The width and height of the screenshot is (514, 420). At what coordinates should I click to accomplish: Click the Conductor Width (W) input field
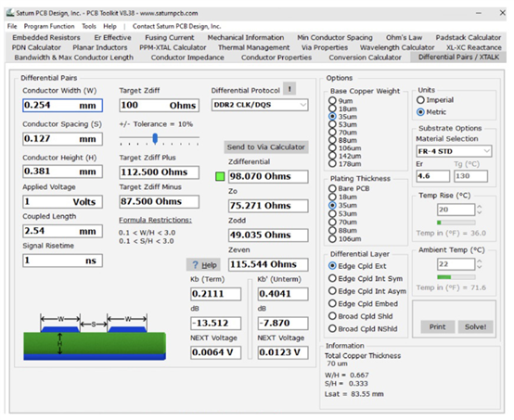point(62,106)
